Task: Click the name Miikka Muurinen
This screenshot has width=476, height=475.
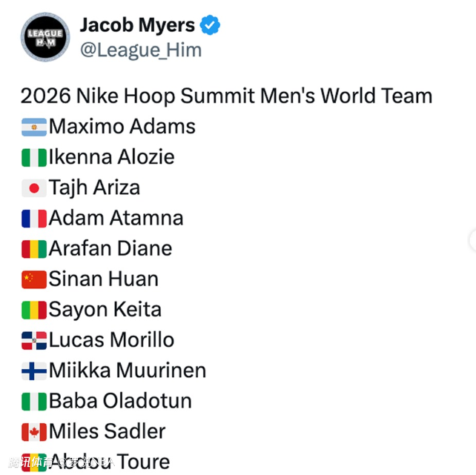Action: point(128,370)
